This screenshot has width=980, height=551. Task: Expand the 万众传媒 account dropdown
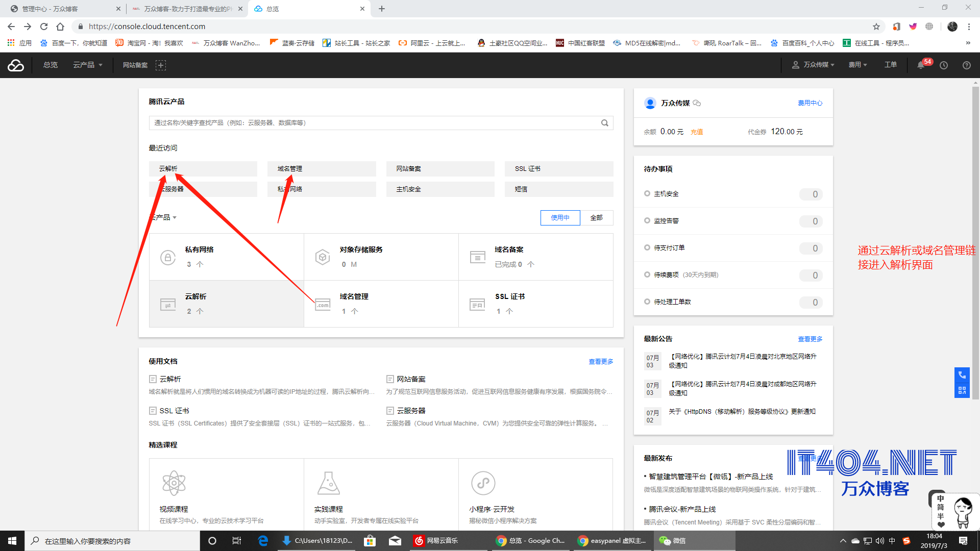pyautogui.click(x=813, y=65)
